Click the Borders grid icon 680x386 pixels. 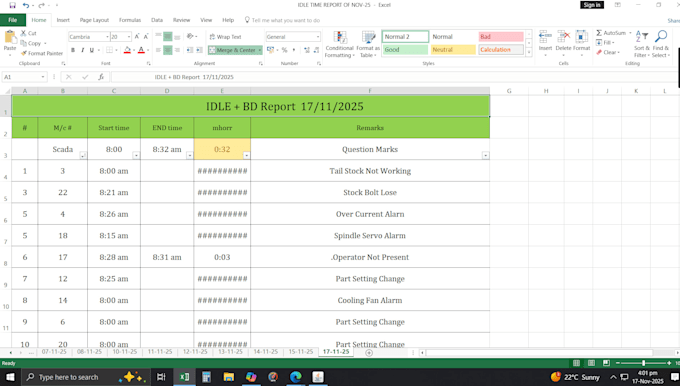(109, 50)
